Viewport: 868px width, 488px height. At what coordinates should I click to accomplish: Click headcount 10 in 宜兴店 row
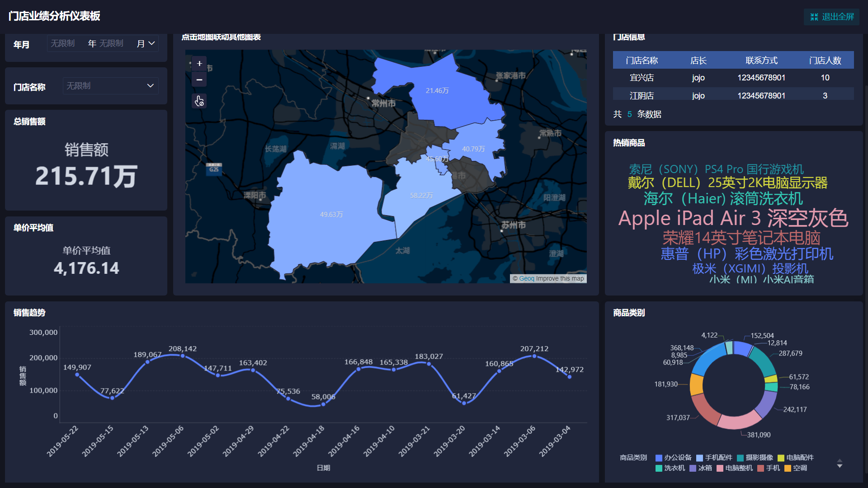pyautogui.click(x=825, y=78)
